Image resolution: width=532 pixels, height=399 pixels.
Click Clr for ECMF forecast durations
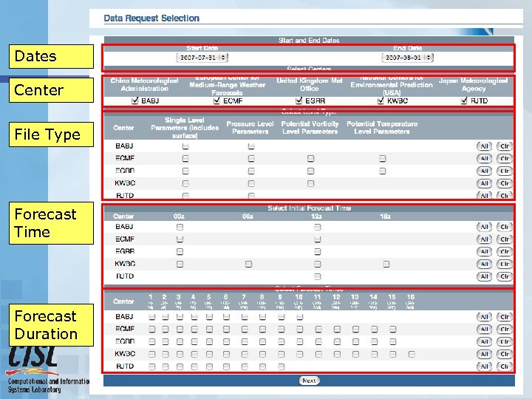pyautogui.click(x=504, y=329)
